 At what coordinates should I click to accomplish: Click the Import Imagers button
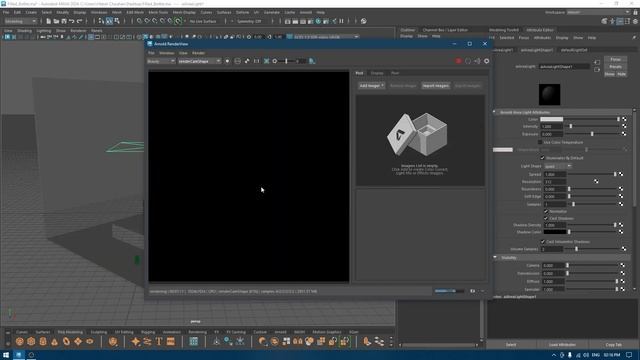(x=436, y=86)
